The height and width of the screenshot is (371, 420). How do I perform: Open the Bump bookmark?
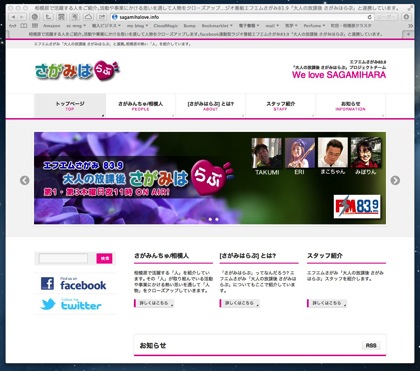click(190, 26)
